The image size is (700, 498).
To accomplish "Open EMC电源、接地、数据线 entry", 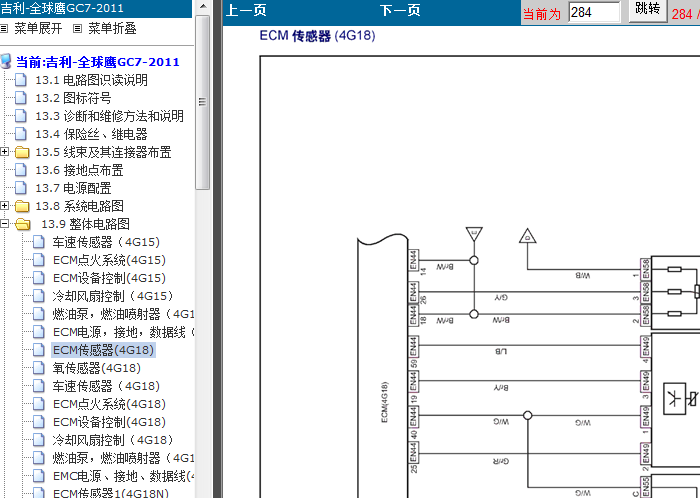I will (123, 476).
